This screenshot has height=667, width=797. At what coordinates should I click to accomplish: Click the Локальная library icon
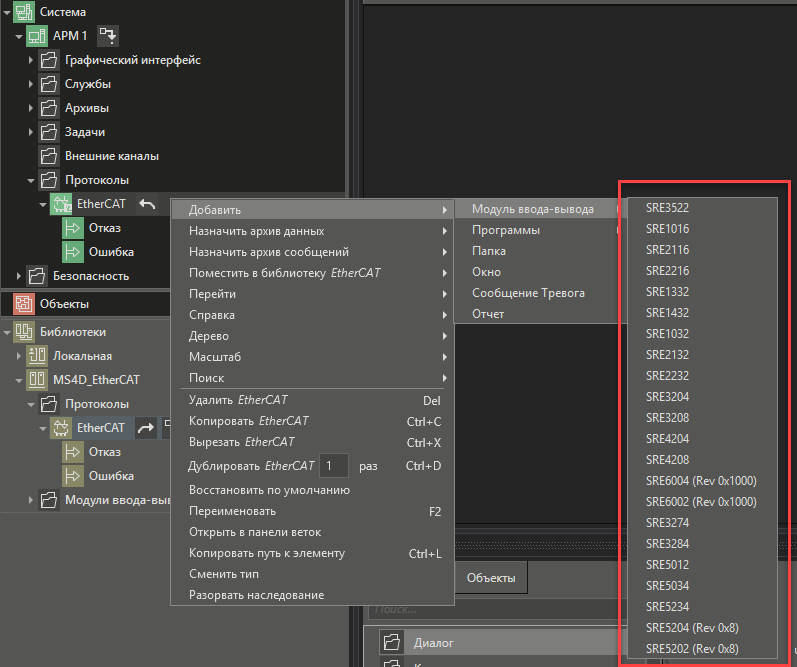click(x=37, y=355)
